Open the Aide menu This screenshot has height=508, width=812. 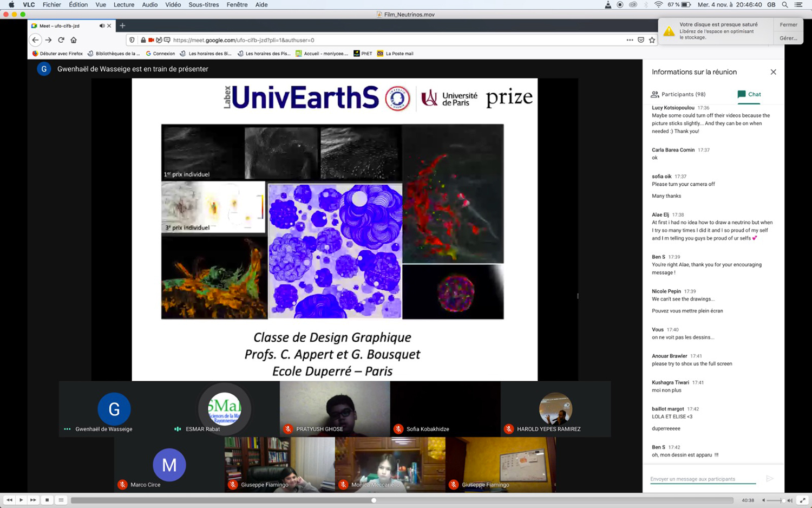click(x=261, y=4)
